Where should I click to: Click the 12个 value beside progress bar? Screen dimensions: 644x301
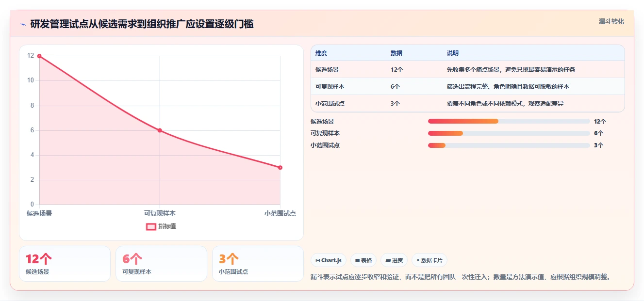600,122
